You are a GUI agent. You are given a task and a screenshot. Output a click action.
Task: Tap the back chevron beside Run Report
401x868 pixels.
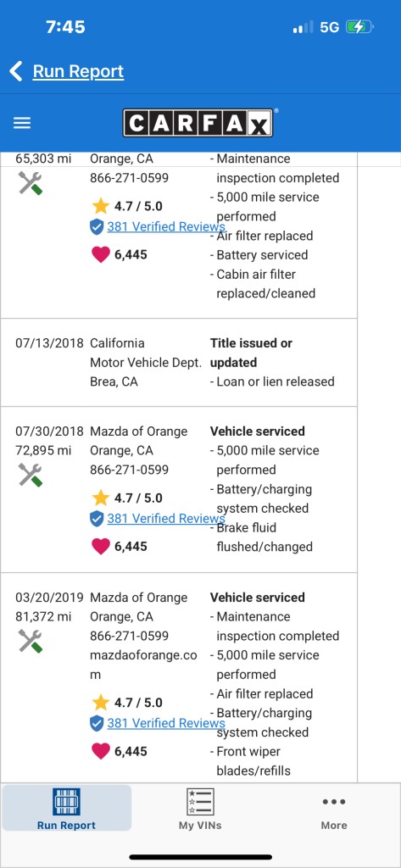[16, 71]
